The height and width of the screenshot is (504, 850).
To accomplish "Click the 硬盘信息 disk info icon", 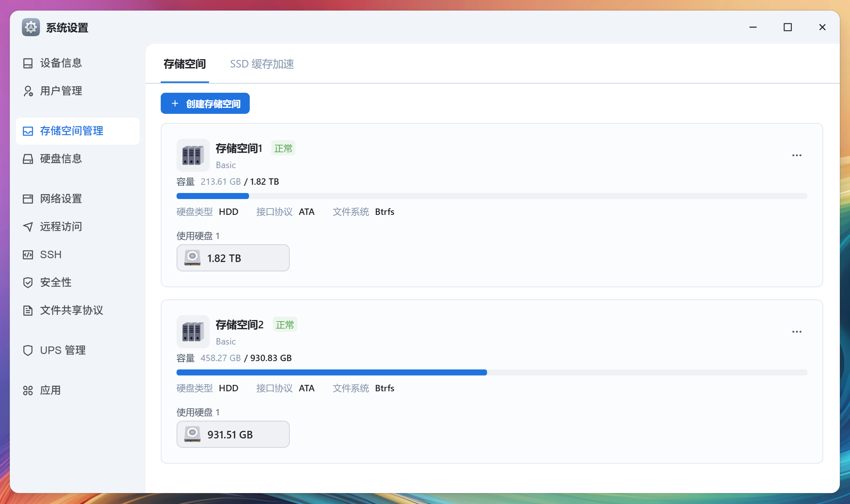I will coord(28,159).
